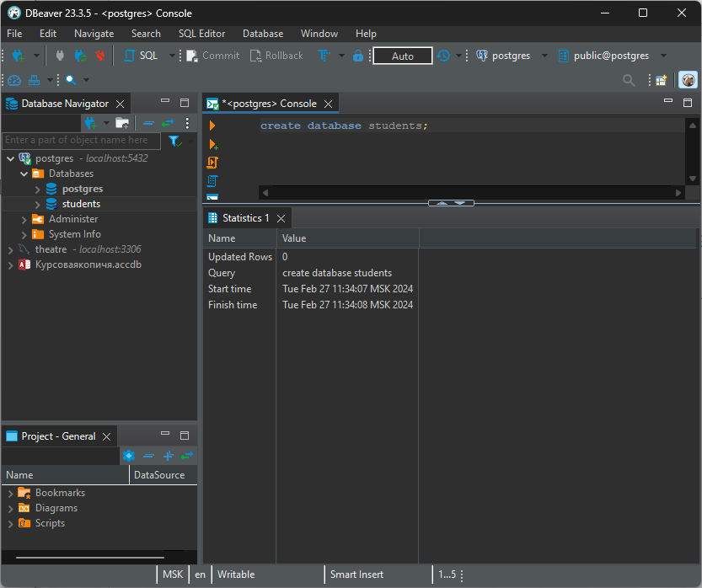Collapse the Databases folder
Viewport: 702px width, 588px height.
point(24,174)
